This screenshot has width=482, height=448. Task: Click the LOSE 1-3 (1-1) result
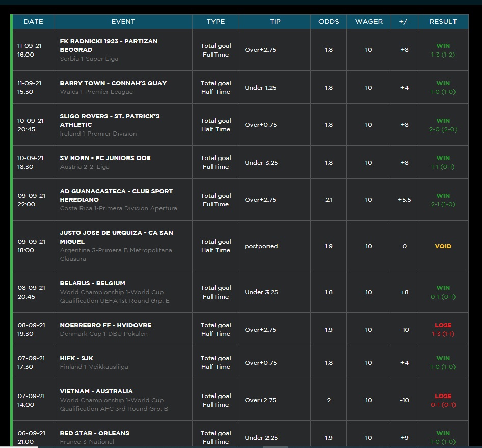(x=443, y=329)
